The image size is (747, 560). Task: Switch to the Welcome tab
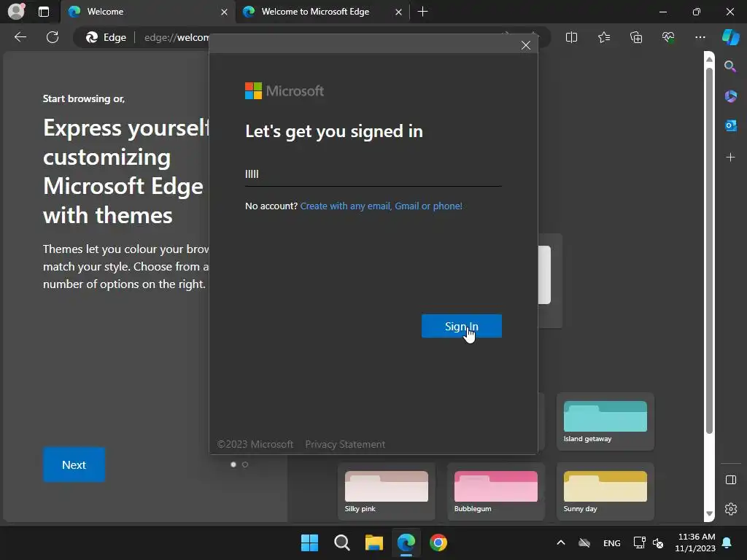tap(147, 12)
